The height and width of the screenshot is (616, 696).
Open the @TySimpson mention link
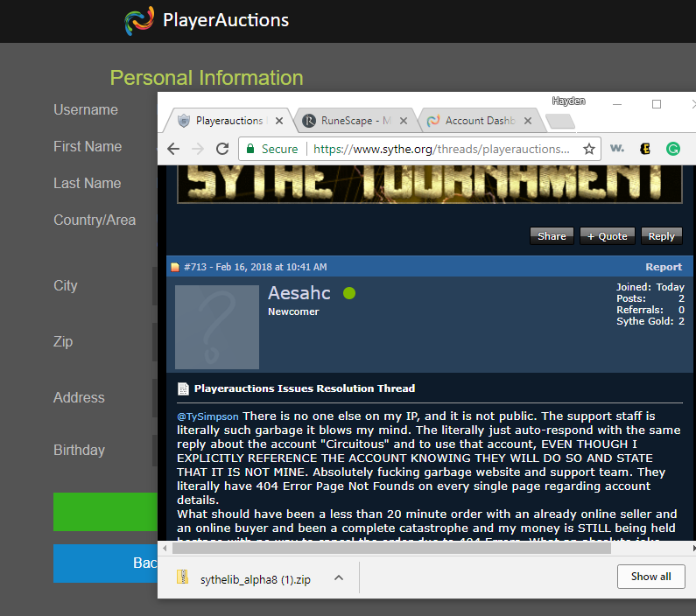(x=207, y=416)
